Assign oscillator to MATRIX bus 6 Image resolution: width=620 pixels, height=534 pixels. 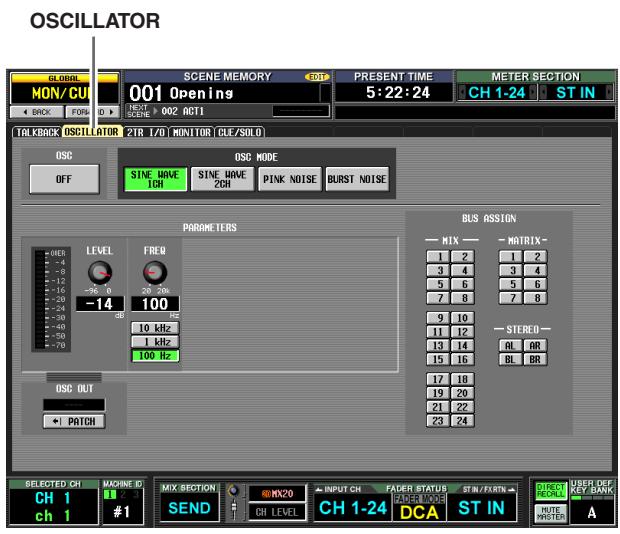(536, 284)
